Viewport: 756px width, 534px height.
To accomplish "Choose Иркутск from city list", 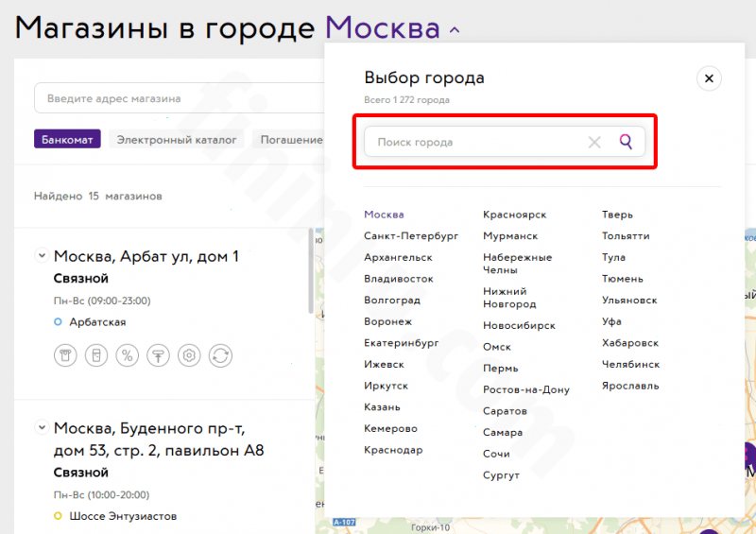I will [x=387, y=386].
